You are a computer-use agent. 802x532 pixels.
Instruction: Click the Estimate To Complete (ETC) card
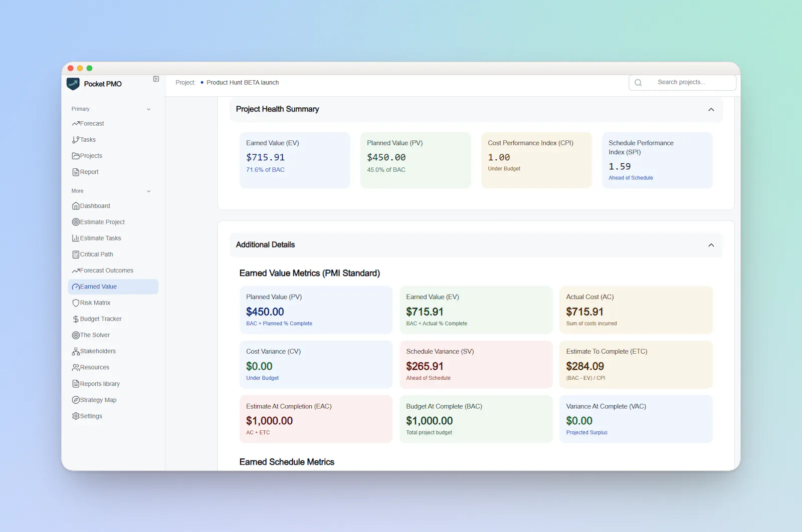click(636, 365)
